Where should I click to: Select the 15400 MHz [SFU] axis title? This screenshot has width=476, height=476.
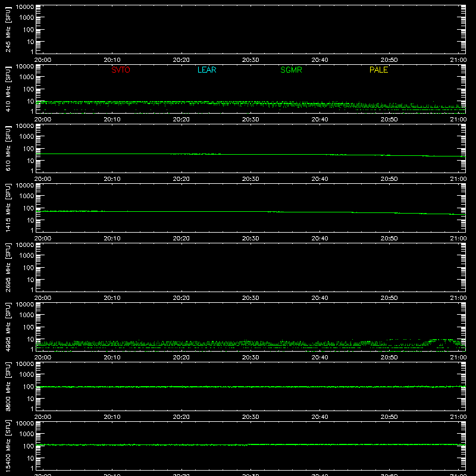pyautogui.click(x=8, y=446)
